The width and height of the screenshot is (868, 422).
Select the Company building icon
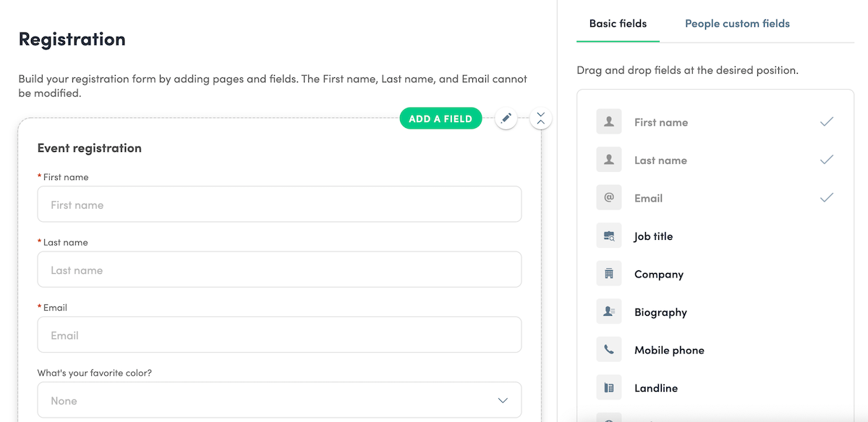609,274
